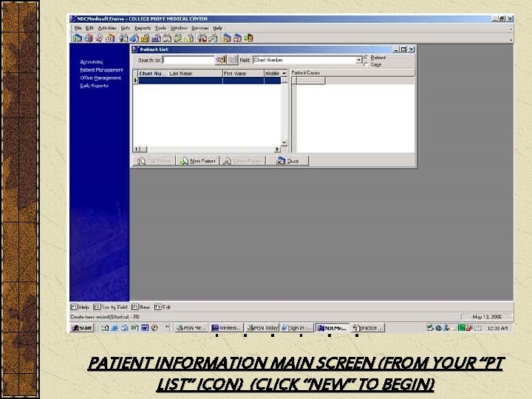Open the Reports menu
The height and width of the screenshot is (399, 532).
tap(143, 28)
